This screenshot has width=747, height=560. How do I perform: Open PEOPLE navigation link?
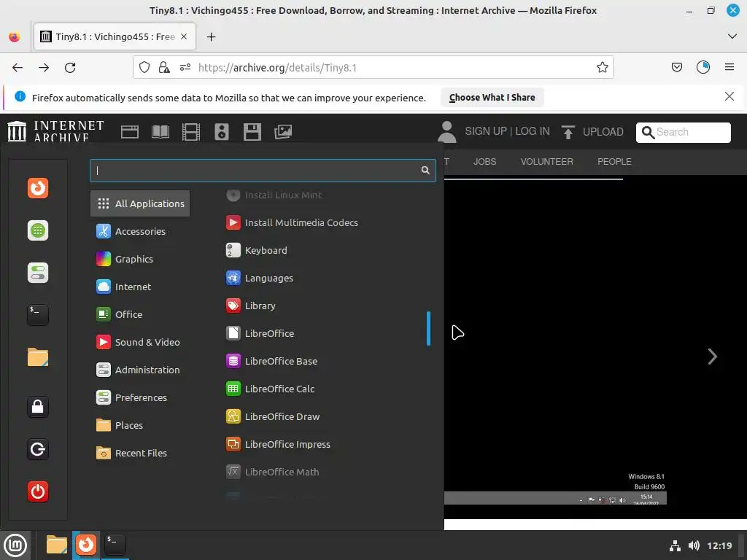point(614,162)
